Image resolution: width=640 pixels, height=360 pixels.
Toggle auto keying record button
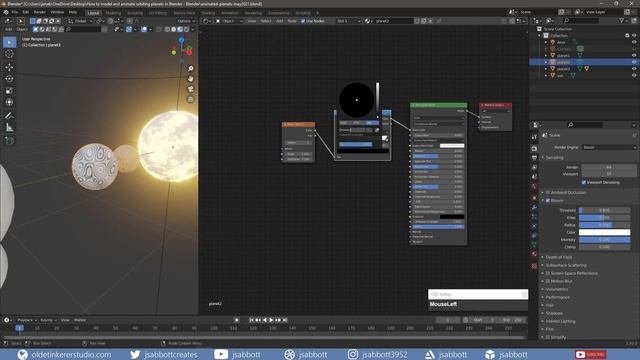point(236,320)
